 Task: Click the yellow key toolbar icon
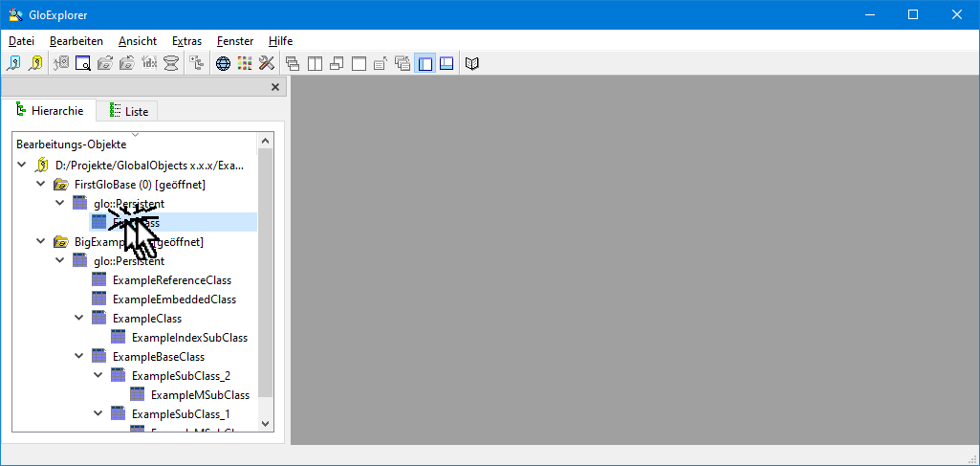tap(35, 63)
